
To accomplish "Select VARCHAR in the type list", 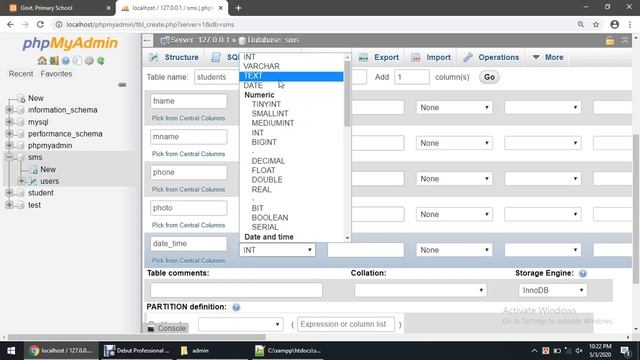I will (x=291, y=66).
